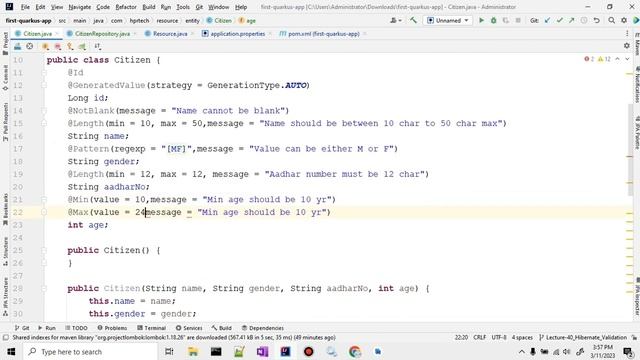This screenshot has width=640, height=360.
Task: Open the Terminal tool window
Action: (151, 328)
